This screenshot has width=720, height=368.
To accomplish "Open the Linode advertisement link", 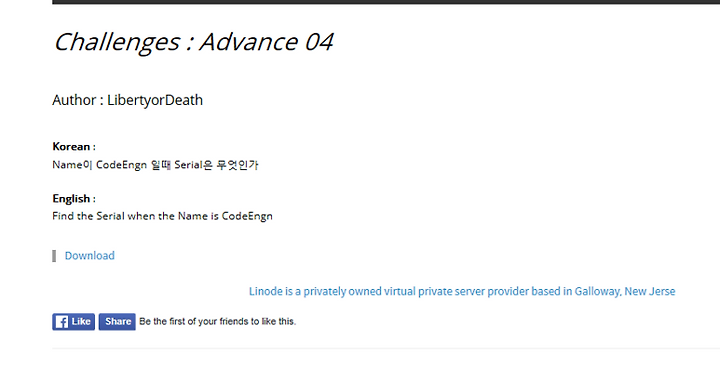I will (462, 291).
